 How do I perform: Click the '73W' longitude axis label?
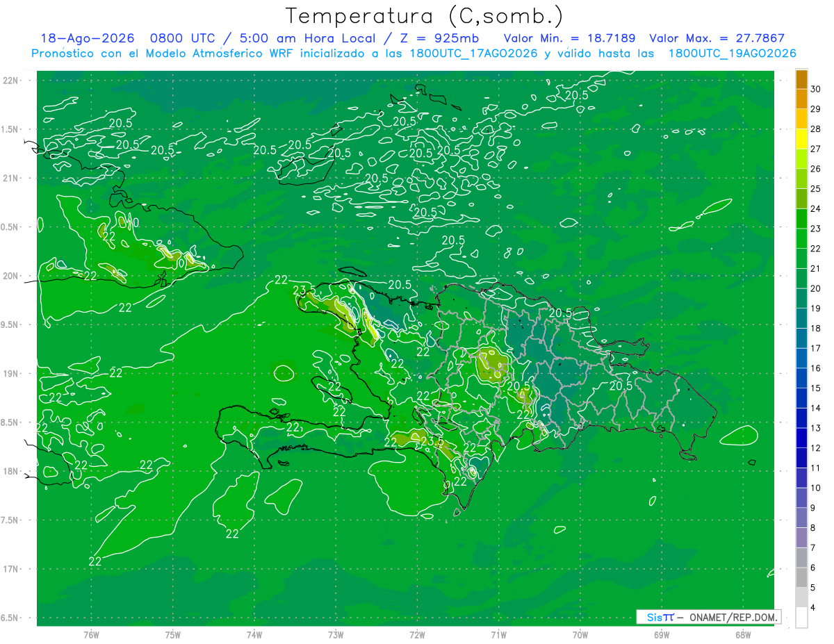click(x=336, y=634)
